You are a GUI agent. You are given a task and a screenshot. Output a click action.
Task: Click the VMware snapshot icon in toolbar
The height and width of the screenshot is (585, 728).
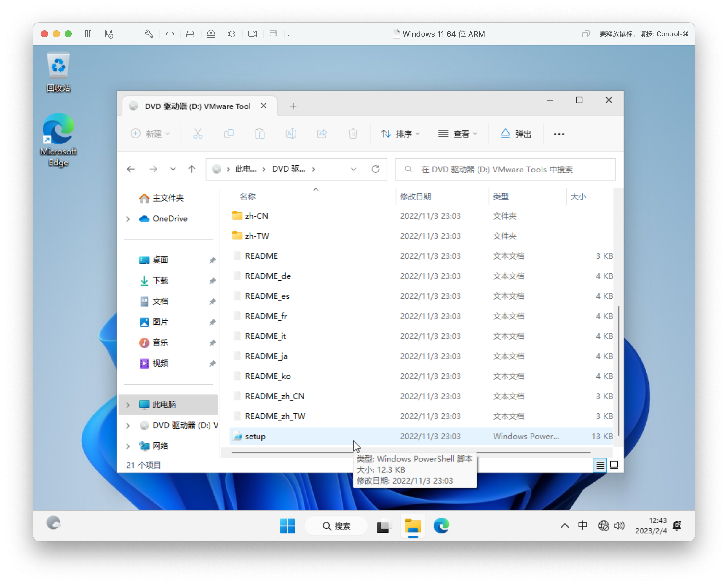click(109, 34)
